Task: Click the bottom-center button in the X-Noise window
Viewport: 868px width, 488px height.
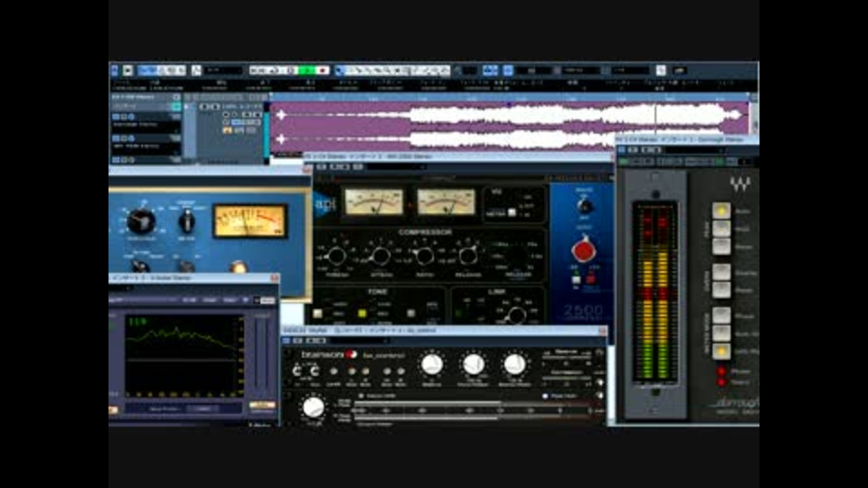Action: point(203,408)
